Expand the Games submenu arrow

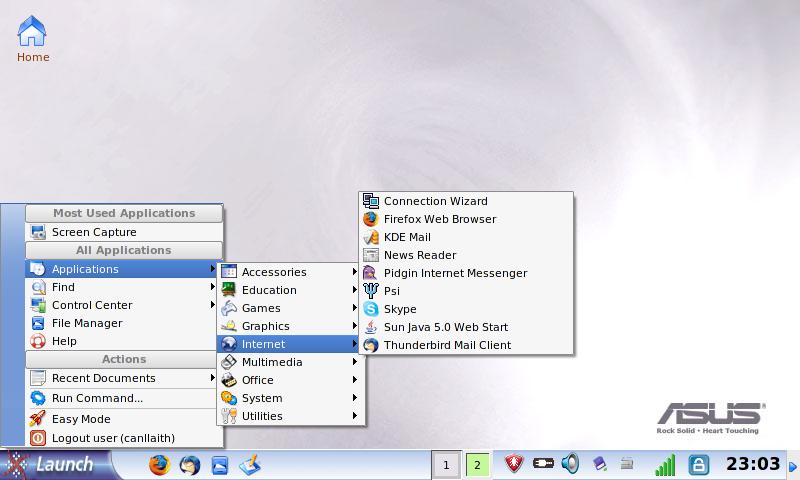point(355,308)
